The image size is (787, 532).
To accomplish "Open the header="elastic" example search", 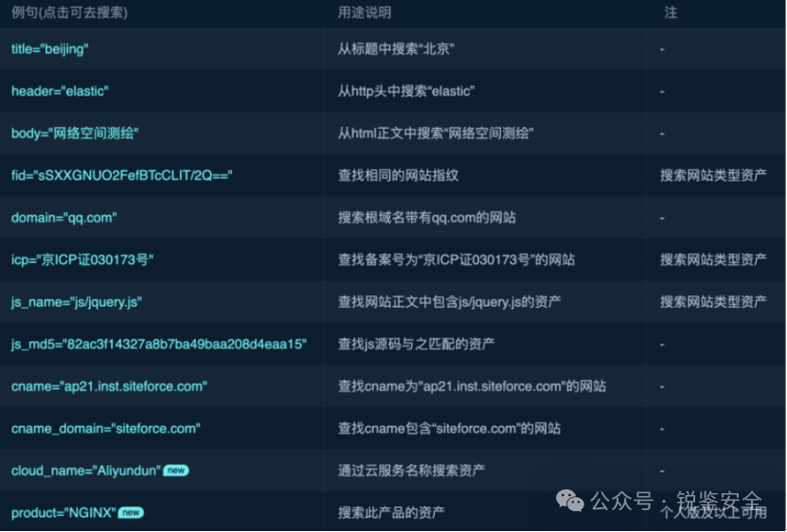I will click(x=60, y=91).
